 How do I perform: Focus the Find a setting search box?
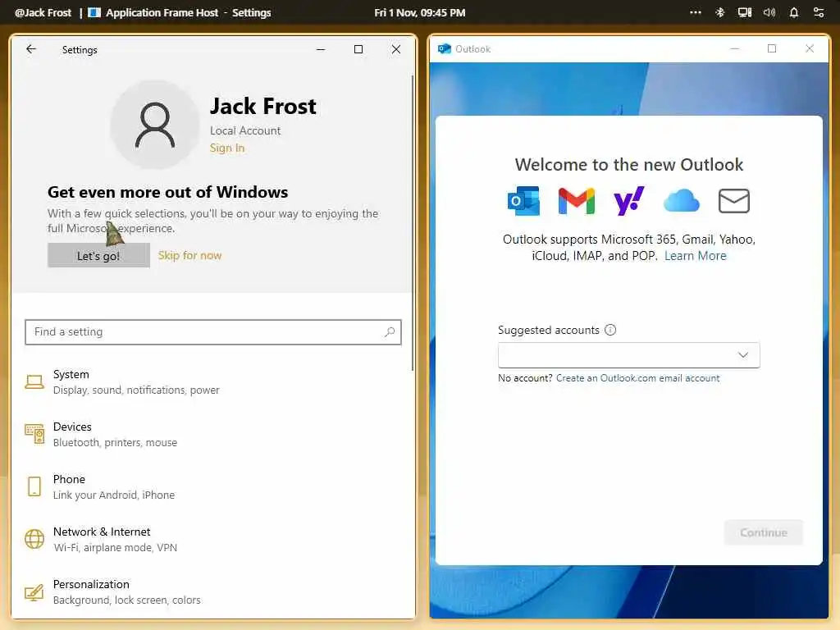point(213,332)
